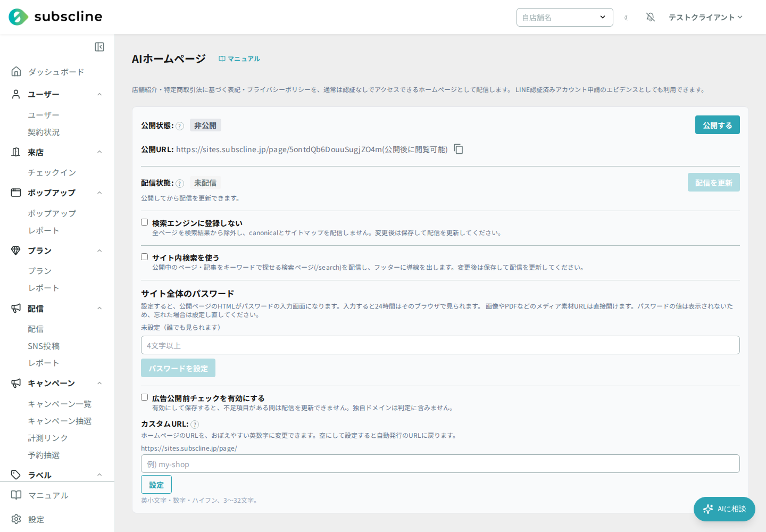Open 契約状況 in the sidebar
766x532 pixels.
coord(44,132)
